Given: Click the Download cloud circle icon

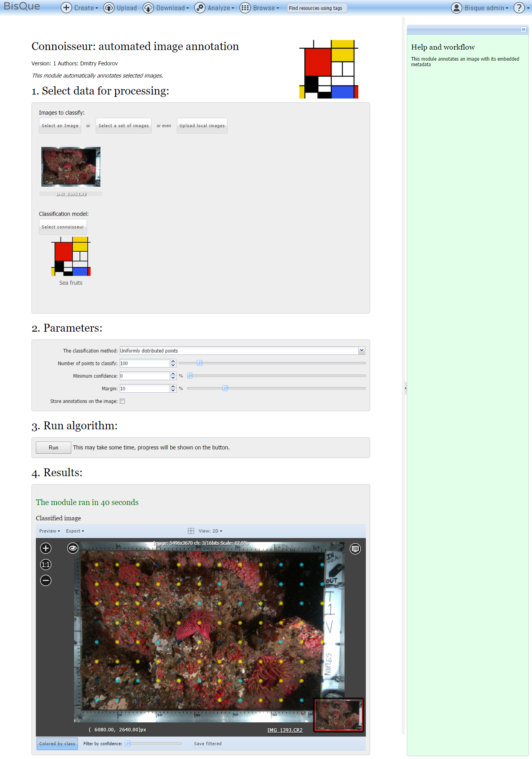Looking at the screenshot, I should click(148, 8).
